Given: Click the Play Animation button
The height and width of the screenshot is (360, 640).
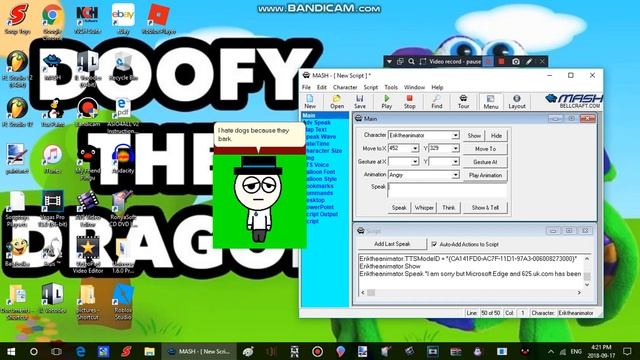Looking at the screenshot, I should [x=485, y=175].
